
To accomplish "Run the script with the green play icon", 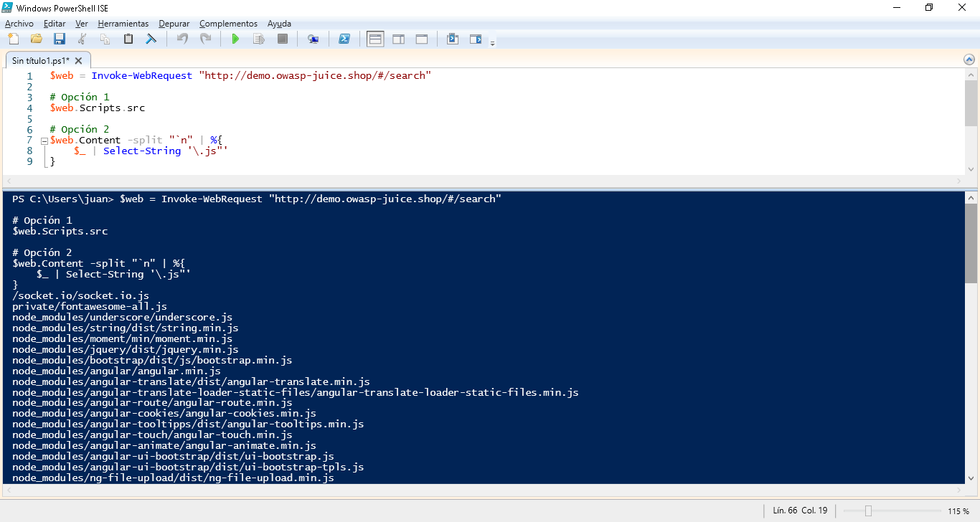I will 235,39.
